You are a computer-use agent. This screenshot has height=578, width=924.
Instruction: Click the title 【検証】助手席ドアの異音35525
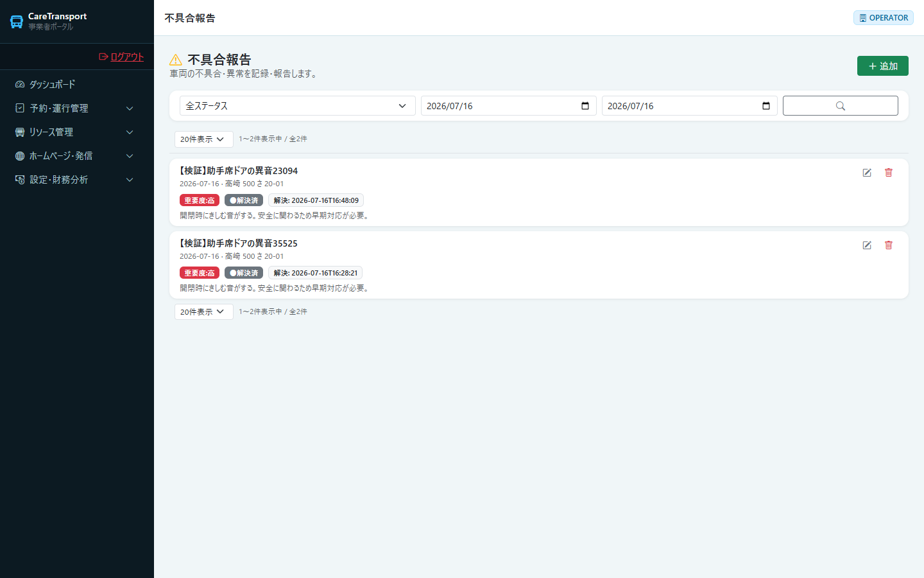pos(239,243)
